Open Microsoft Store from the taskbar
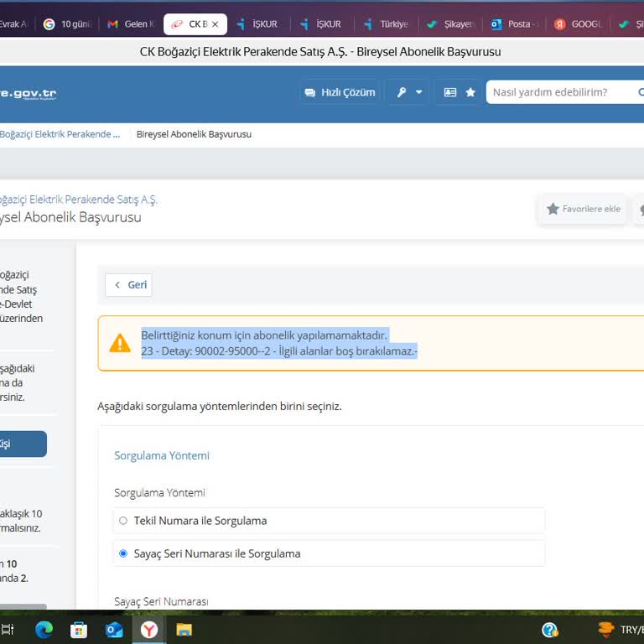 79,630
